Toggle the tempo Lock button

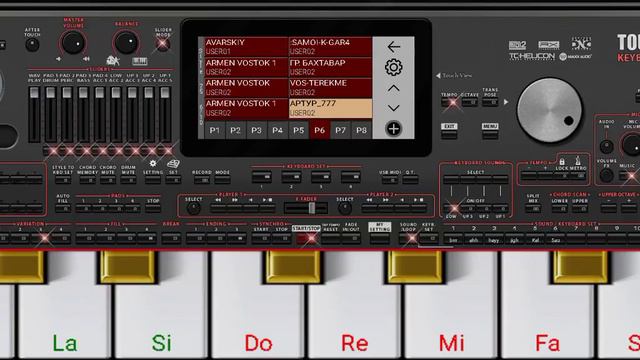point(562,176)
